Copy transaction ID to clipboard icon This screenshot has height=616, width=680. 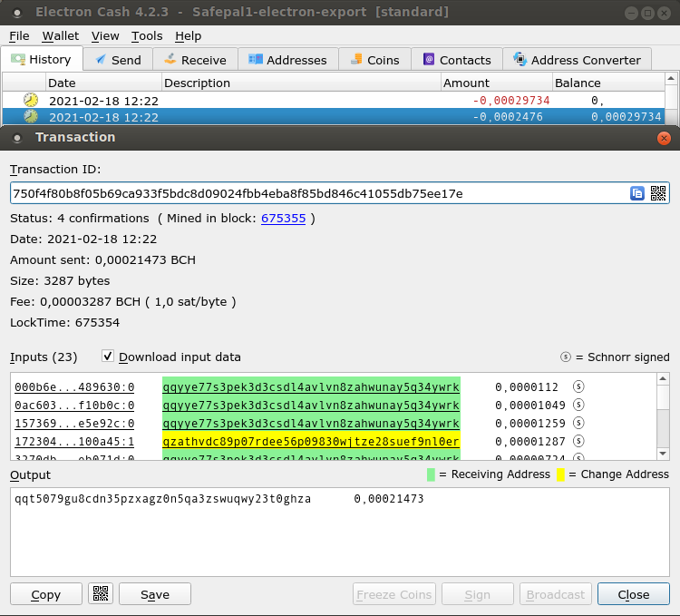(x=637, y=193)
